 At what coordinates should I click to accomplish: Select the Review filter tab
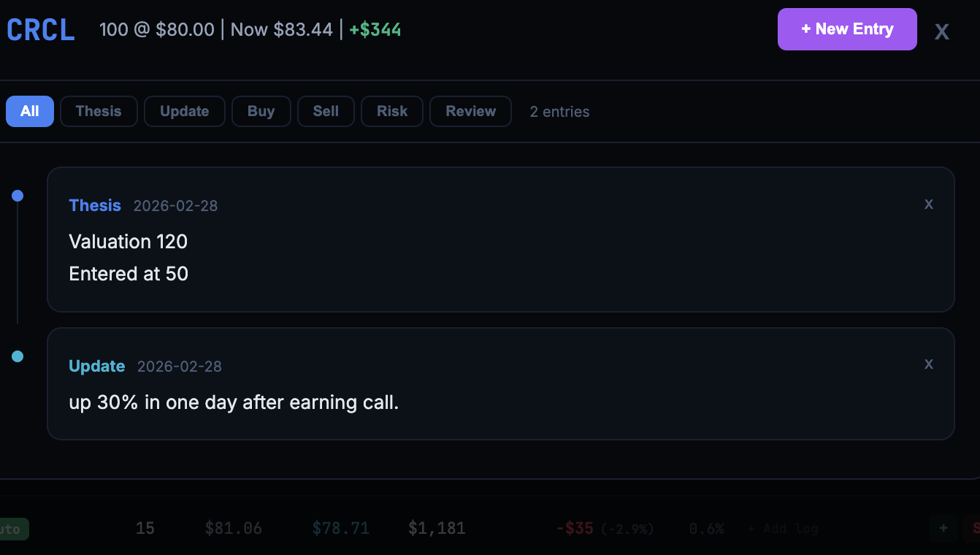[x=470, y=111]
